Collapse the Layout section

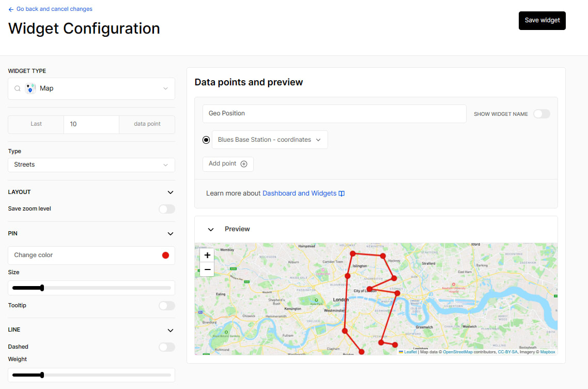170,192
